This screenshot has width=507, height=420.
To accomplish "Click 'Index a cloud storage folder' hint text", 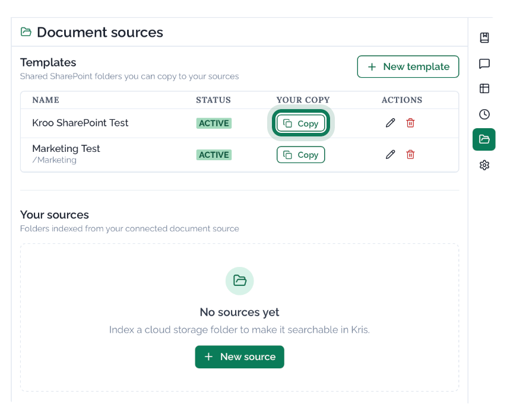I will (239, 330).
